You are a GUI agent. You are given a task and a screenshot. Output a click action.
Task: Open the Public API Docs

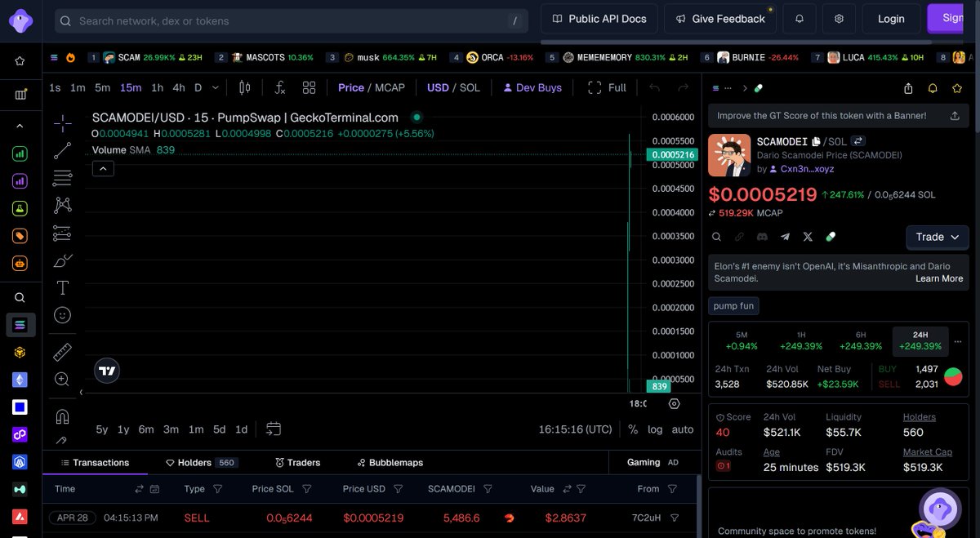pyautogui.click(x=599, y=18)
